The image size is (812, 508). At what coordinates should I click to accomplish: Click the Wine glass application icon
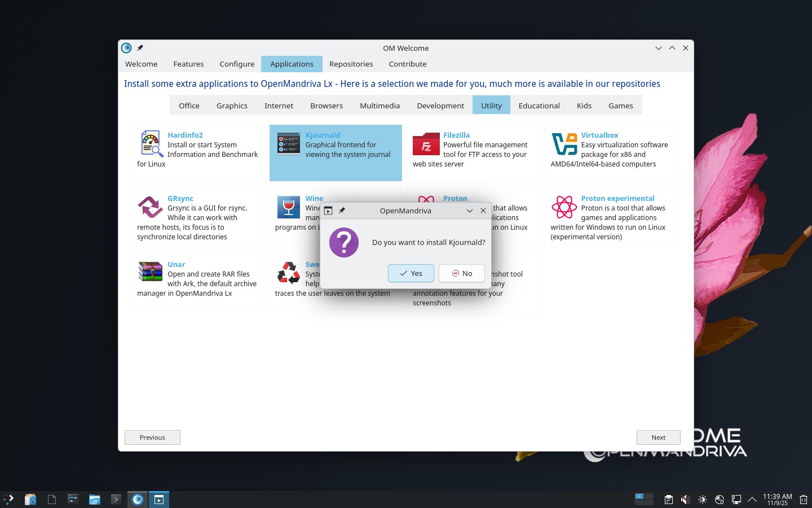(288, 207)
